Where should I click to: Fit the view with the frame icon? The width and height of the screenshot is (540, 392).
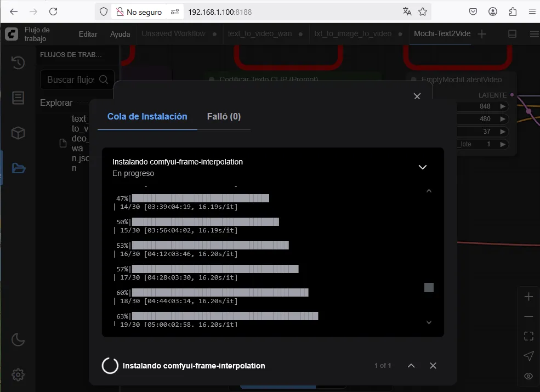528,336
